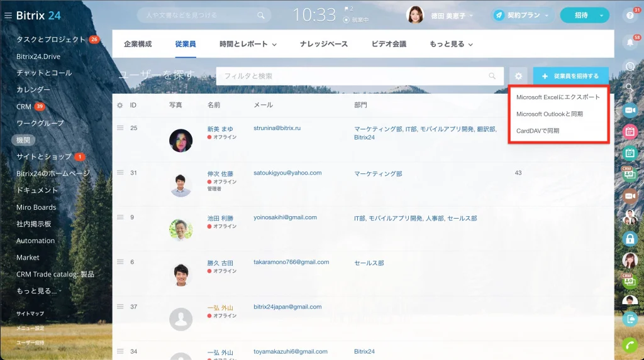Screen dimensions: 644x360
Task: Click the フィルタと検索 input field
Action: (x=360, y=76)
